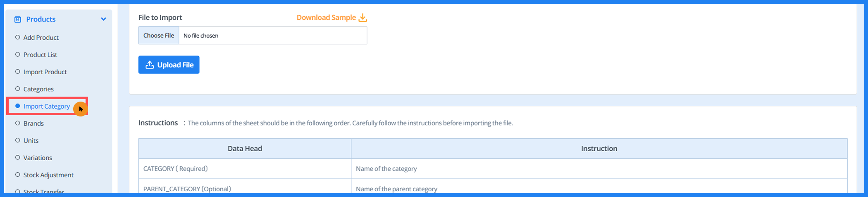
Task: Go to Categories in sidebar
Action: tap(38, 89)
